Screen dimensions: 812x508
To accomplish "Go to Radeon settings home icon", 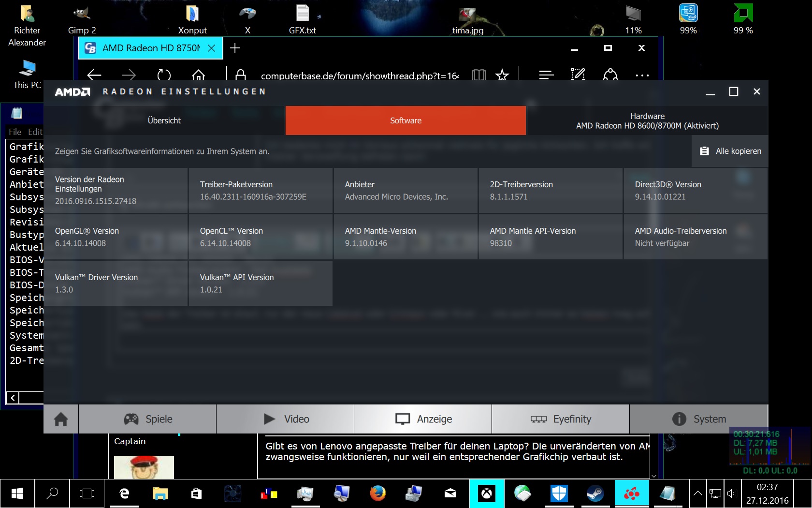I will pos(61,419).
